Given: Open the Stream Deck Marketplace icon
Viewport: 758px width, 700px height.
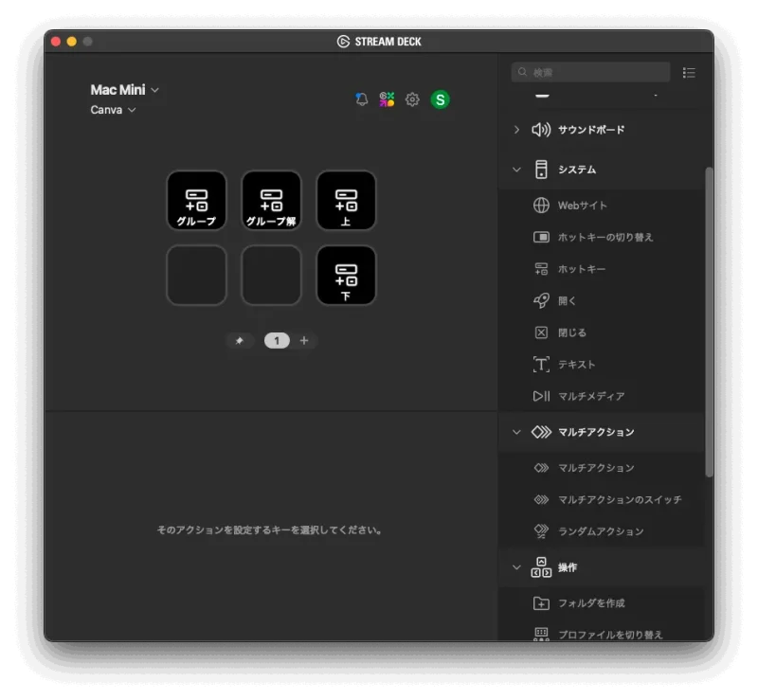Looking at the screenshot, I should 387,99.
